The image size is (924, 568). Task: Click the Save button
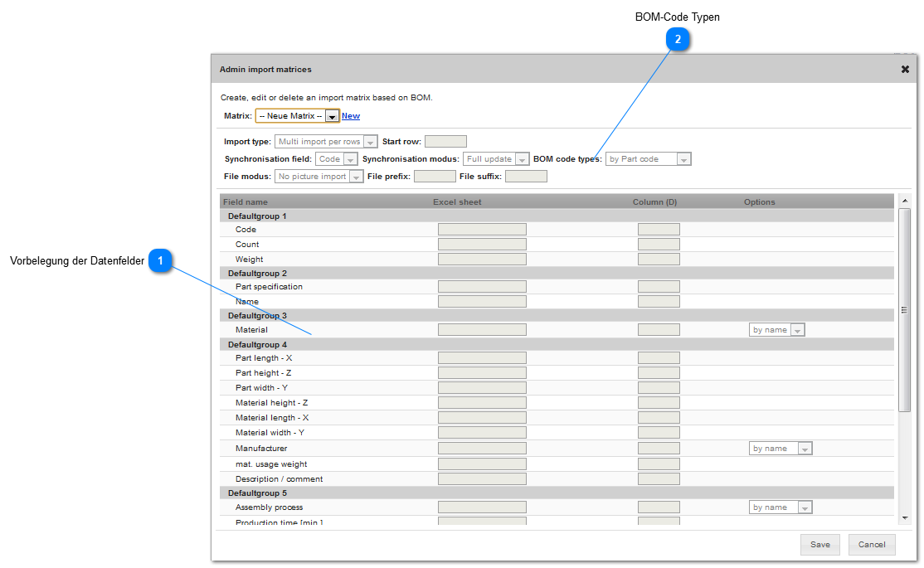coord(819,545)
